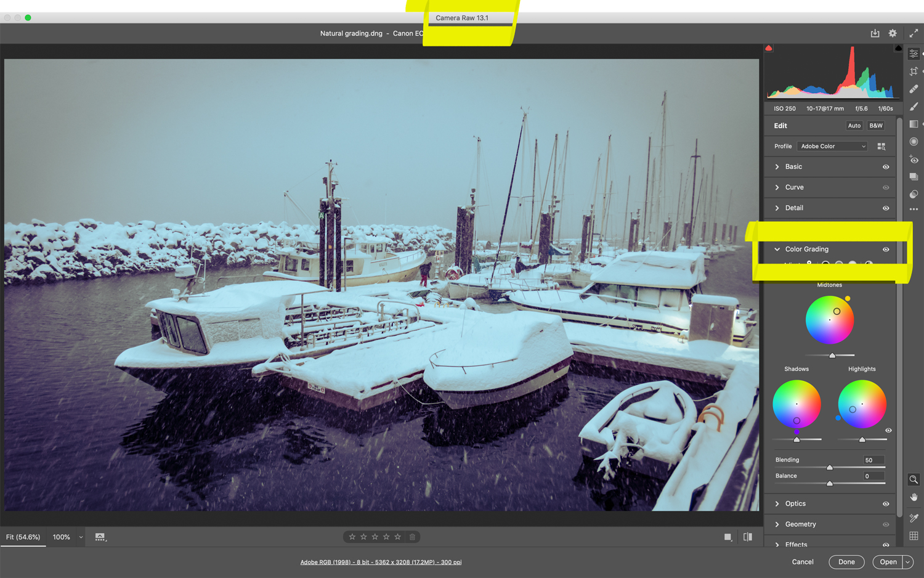Select the Hand tool
The height and width of the screenshot is (578, 924).
point(914,497)
